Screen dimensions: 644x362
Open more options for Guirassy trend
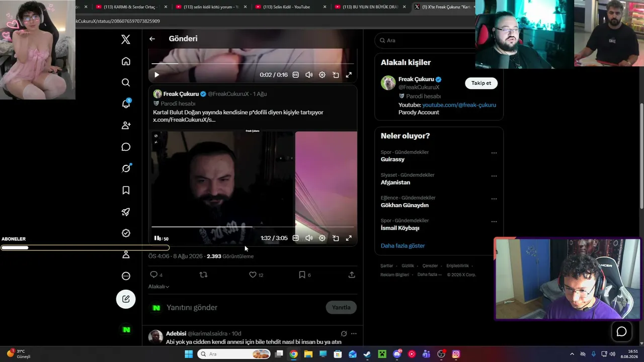494,153
